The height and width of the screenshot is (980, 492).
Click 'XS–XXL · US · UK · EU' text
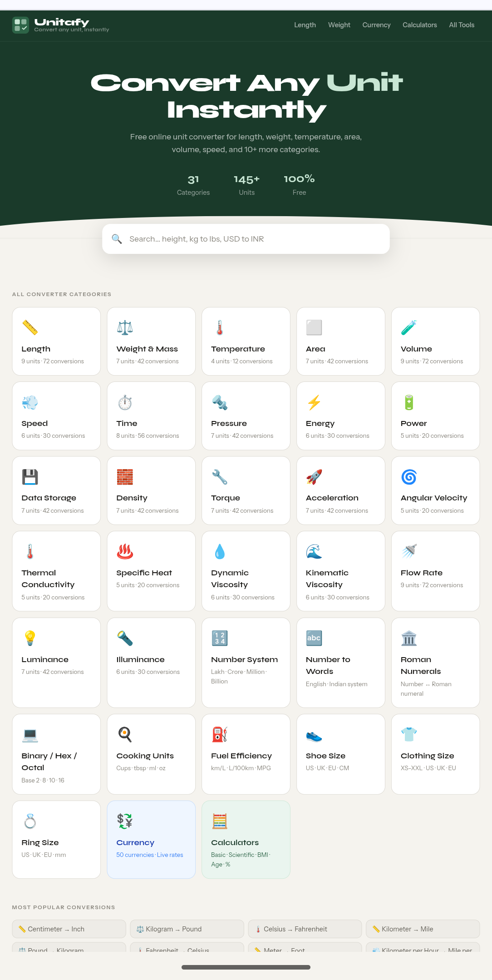[x=428, y=768]
